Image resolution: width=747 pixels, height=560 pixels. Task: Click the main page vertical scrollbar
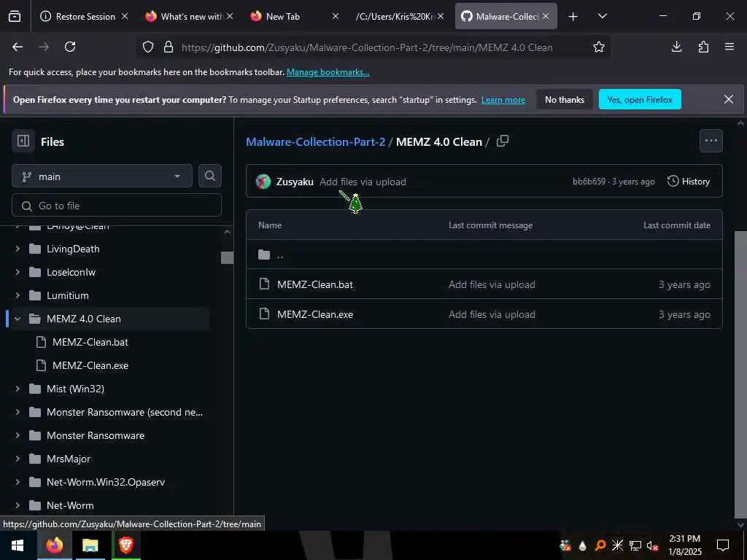coord(740,374)
